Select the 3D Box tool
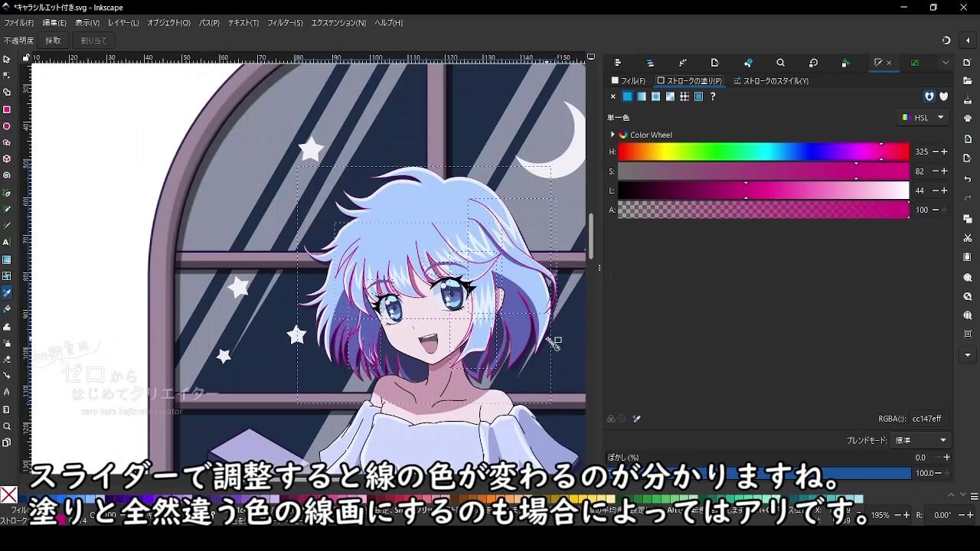Image resolution: width=980 pixels, height=551 pixels. click(x=7, y=159)
